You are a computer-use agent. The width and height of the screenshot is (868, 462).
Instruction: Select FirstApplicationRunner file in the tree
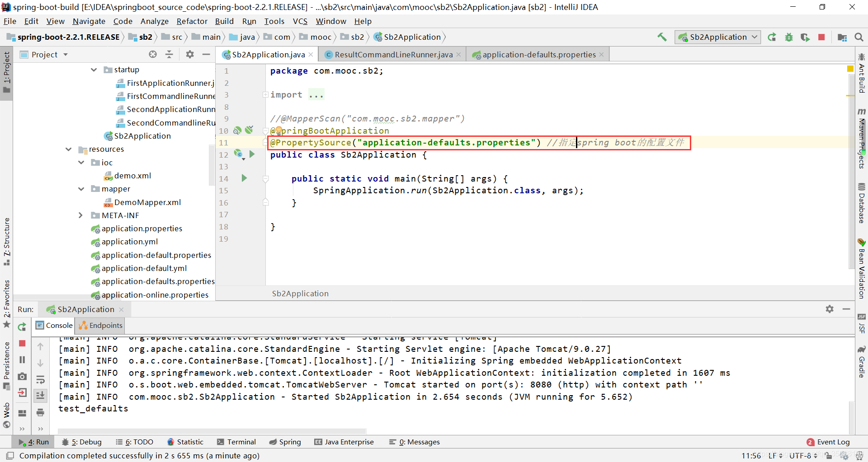(166, 83)
